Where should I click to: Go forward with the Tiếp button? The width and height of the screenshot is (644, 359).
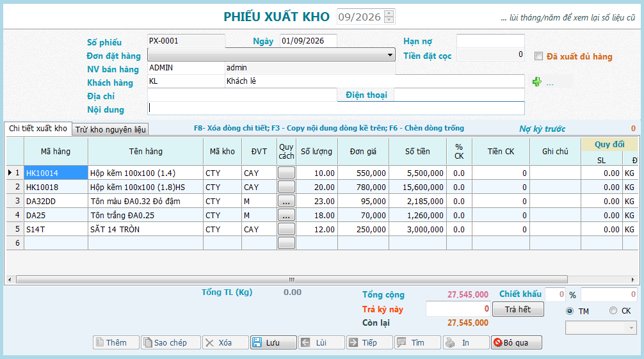click(369, 342)
